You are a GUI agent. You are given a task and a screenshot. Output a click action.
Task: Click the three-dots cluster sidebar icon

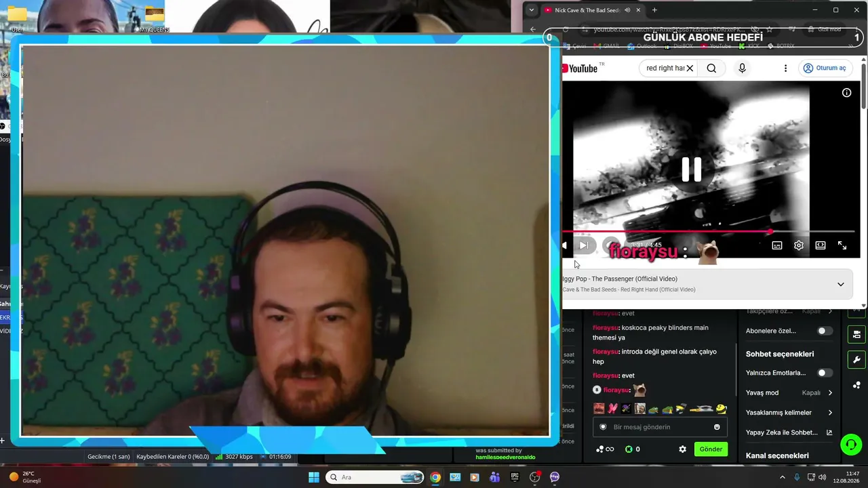coord(856,385)
